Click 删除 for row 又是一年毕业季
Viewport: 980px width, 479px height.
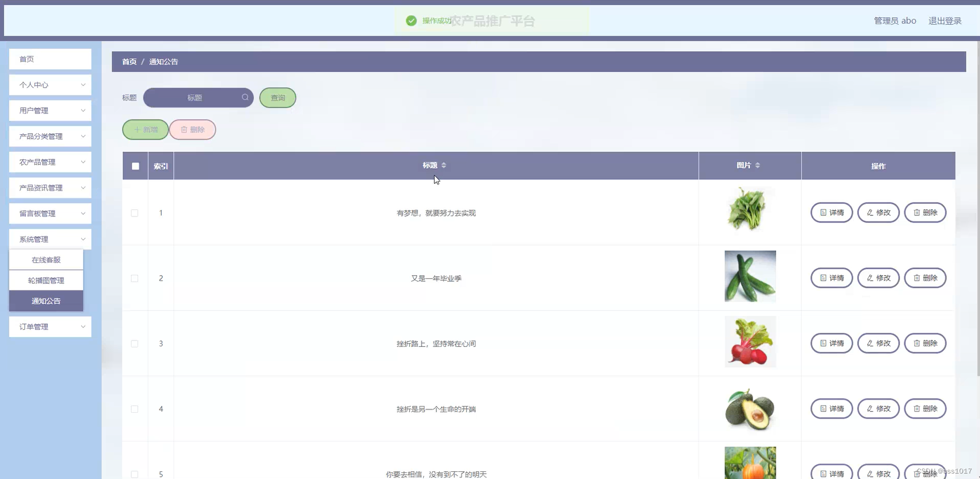click(925, 278)
